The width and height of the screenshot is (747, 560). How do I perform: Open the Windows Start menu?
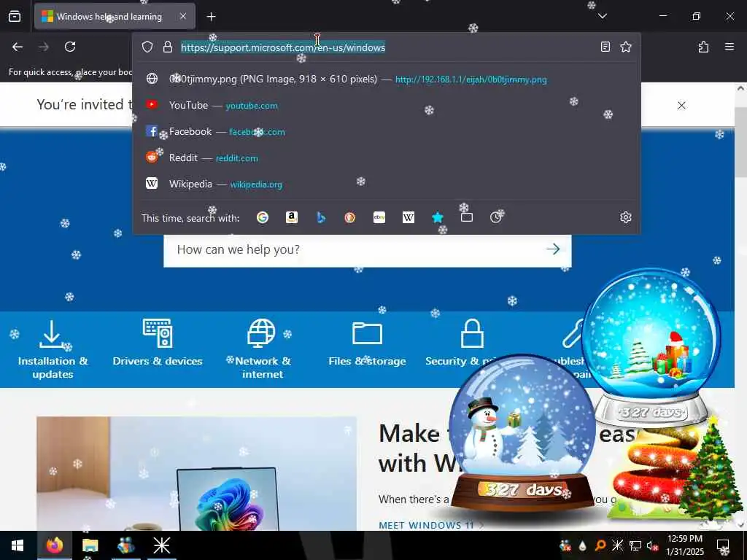tap(18, 545)
